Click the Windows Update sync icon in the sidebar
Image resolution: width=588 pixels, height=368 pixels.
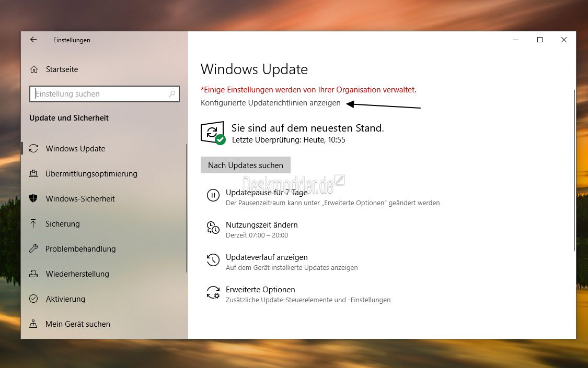coord(33,149)
